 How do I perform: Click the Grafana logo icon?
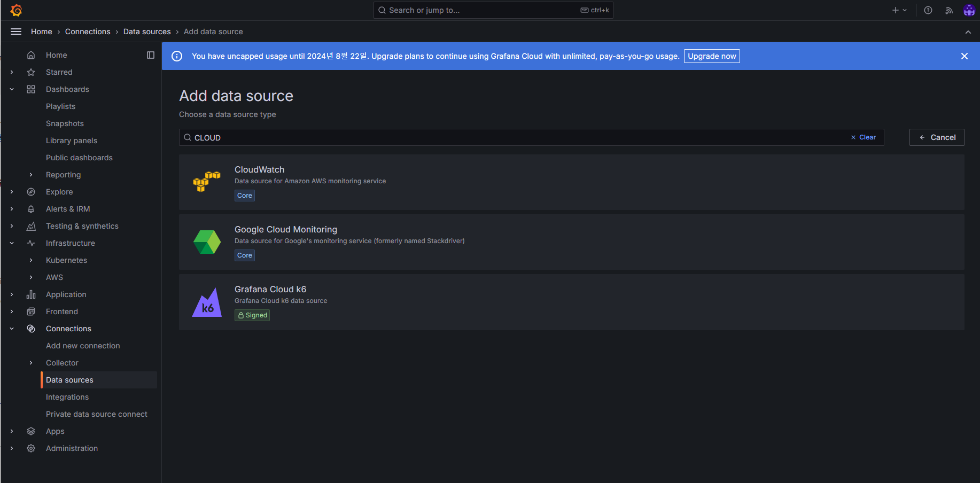coord(16,10)
